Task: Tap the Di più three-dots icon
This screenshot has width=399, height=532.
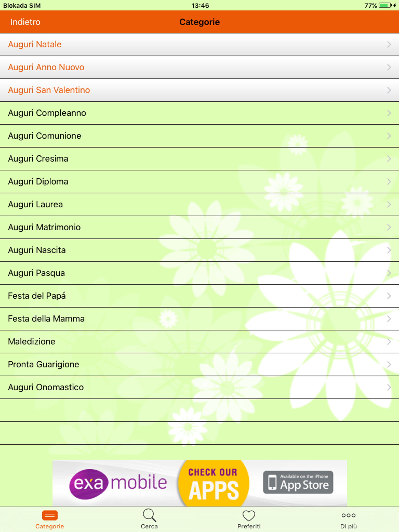Action: coord(348,515)
